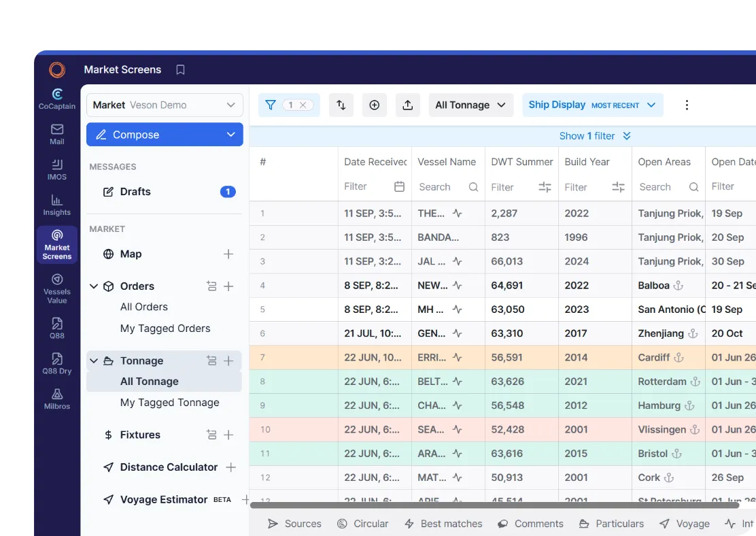756x536 pixels.
Task: Open Milbros in the sidebar
Action: (57, 399)
